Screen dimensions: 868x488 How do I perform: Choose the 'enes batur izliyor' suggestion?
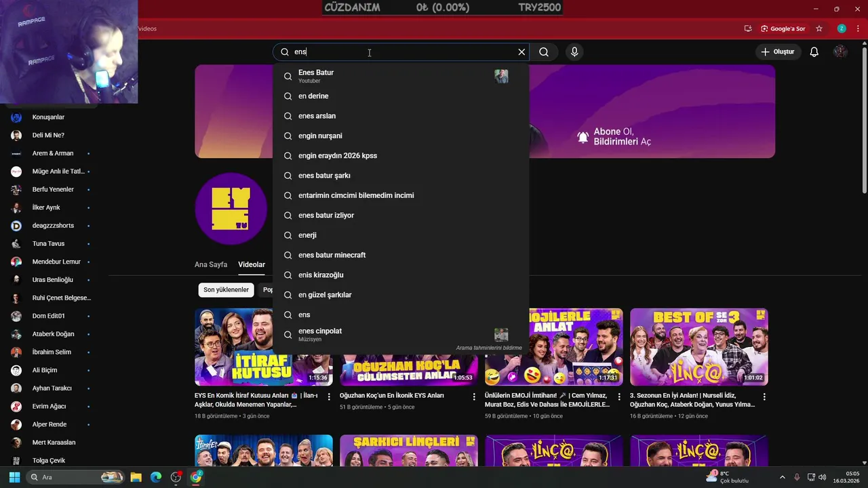coord(401,216)
